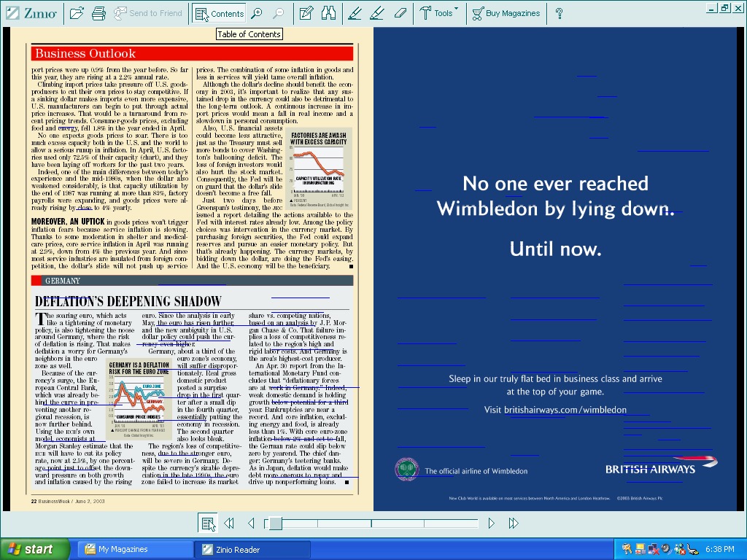The image size is (747, 560).
Task: Click the britishairways.com/wimbledon link
Action: coord(555,410)
